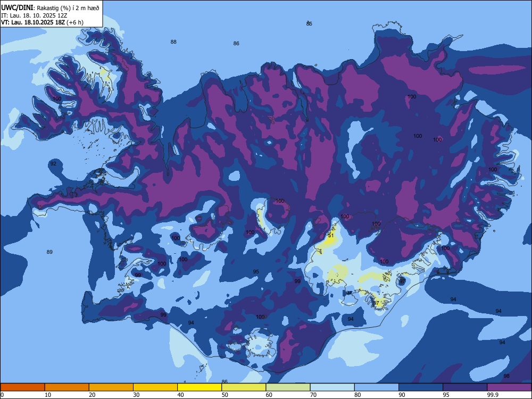Screen dimensions: 532x399
Task: Click the 51 humidity value on yellow patch
Action: coord(331,235)
